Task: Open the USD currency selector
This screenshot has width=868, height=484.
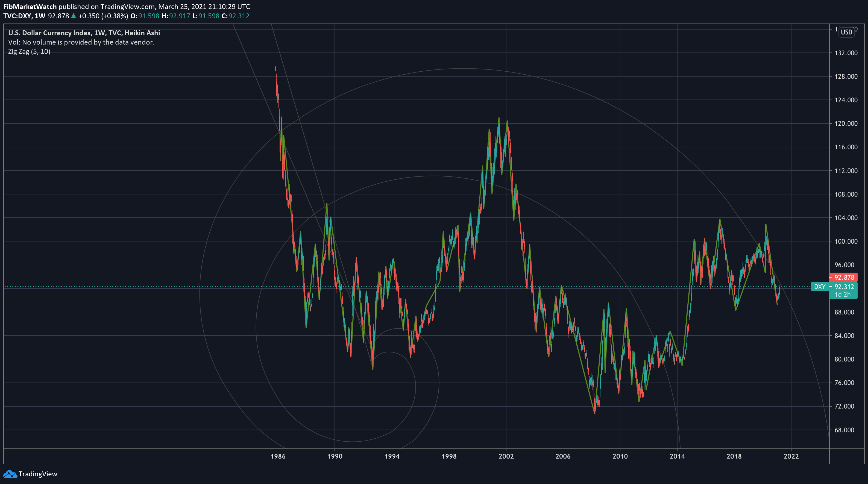Action: click(846, 32)
